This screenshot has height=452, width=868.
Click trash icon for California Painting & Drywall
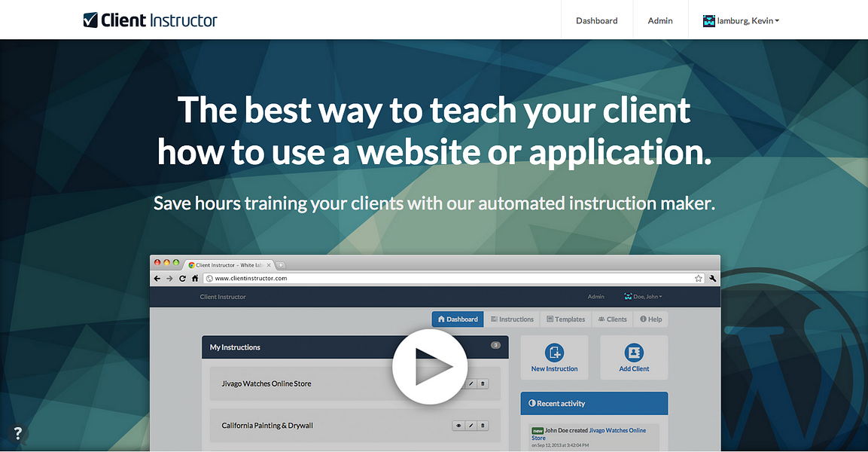(483, 425)
